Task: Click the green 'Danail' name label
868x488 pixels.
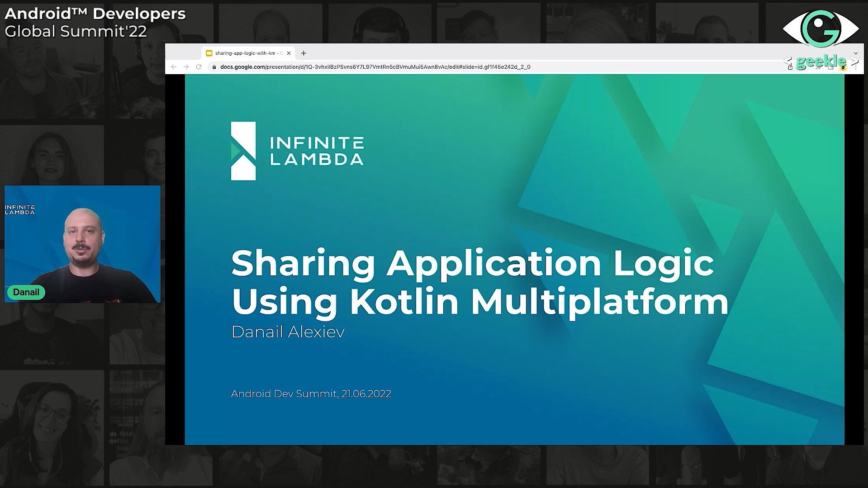Action: 26,292
